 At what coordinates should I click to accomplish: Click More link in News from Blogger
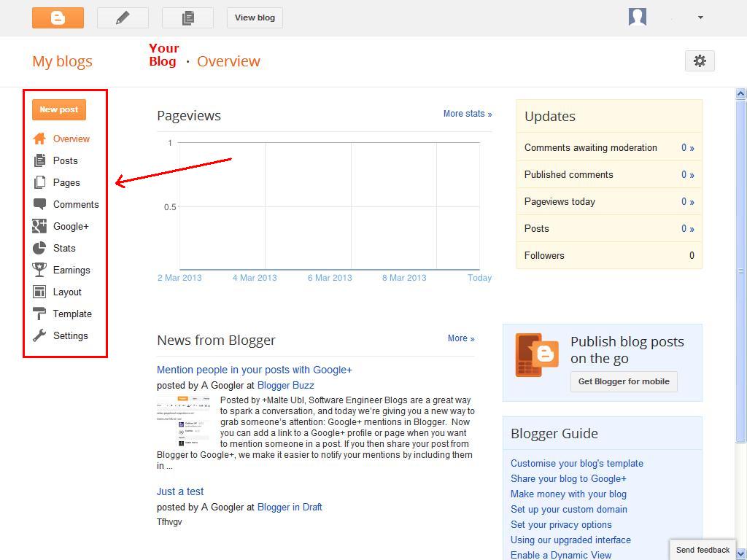pyautogui.click(x=461, y=338)
